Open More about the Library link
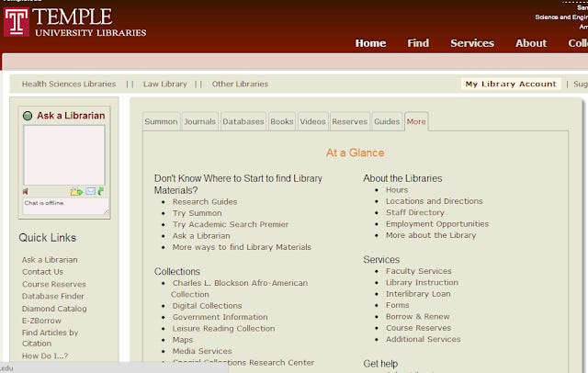Image resolution: width=588 pixels, height=373 pixels. [431, 235]
